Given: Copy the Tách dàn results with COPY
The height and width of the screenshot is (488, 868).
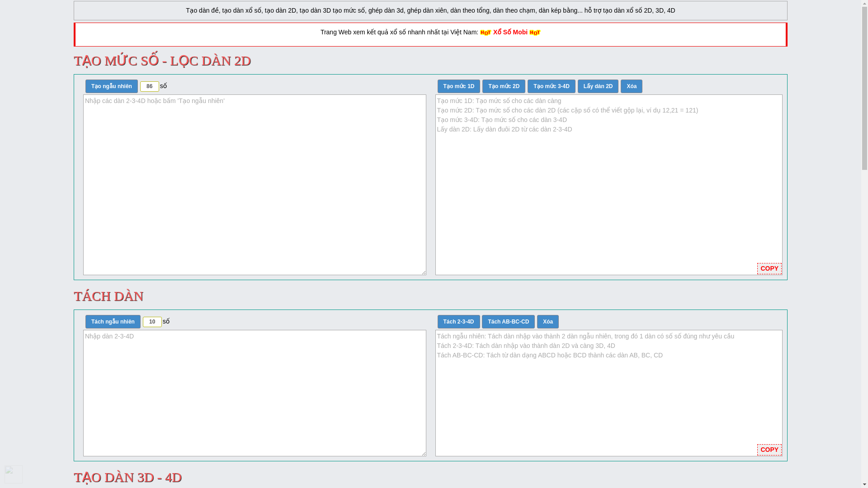Looking at the screenshot, I should click(x=769, y=450).
